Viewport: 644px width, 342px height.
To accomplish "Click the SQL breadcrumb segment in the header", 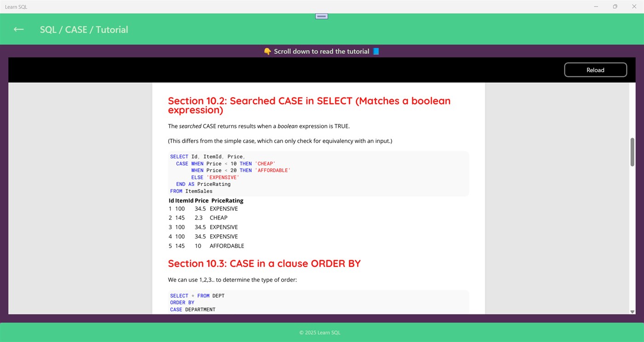I will [47, 29].
